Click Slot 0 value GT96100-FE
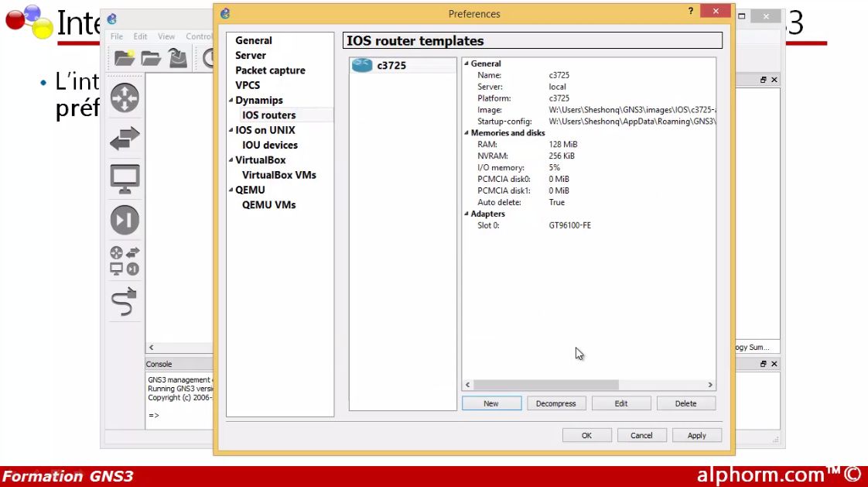The height and width of the screenshot is (487, 868). point(569,225)
